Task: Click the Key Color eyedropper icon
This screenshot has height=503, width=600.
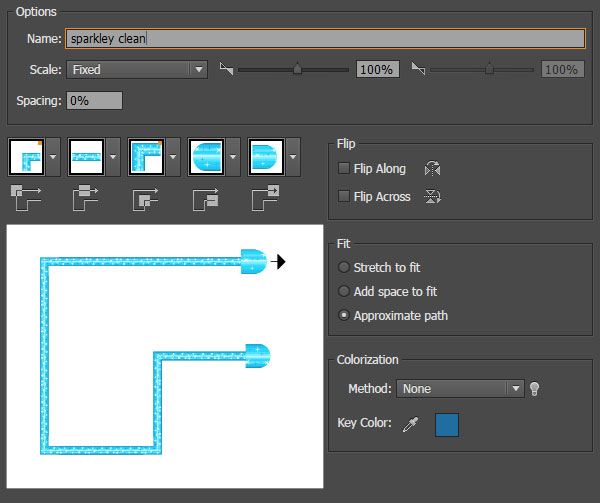Action: tap(410, 425)
